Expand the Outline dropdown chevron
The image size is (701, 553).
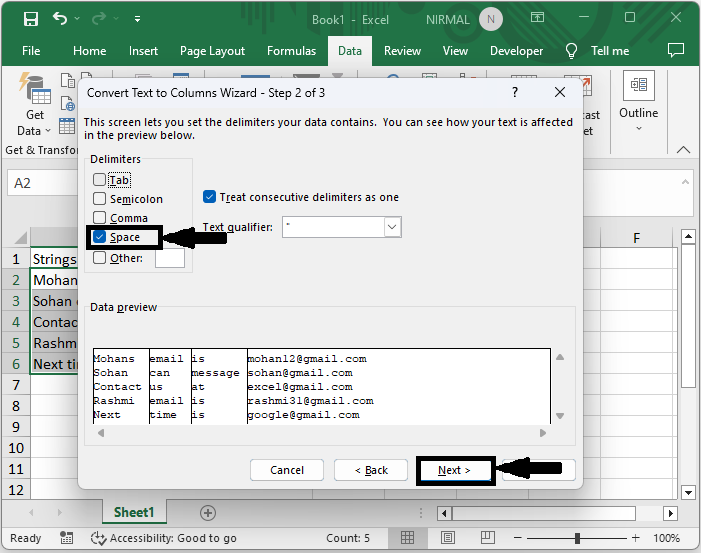click(639, 128)
